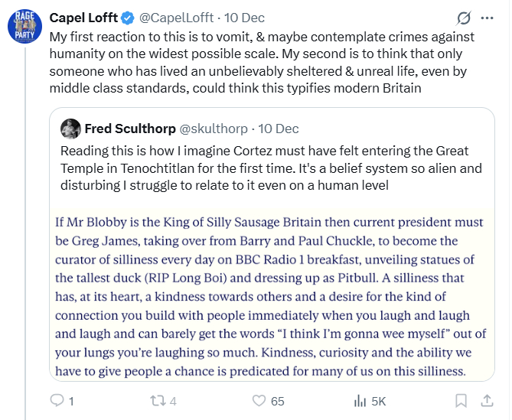Bookmark this tweet
512x420 pixels.
(461, 400)
